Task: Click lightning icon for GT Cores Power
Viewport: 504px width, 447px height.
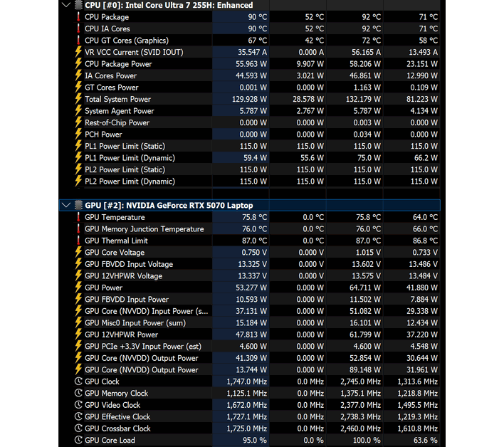Action: click(78, 87)
